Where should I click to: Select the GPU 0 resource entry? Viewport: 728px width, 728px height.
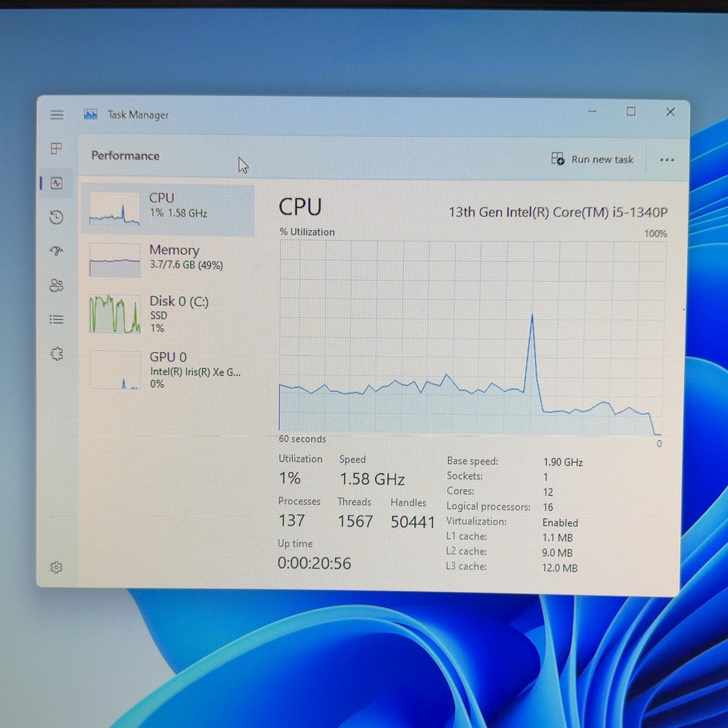pos(168,369)
